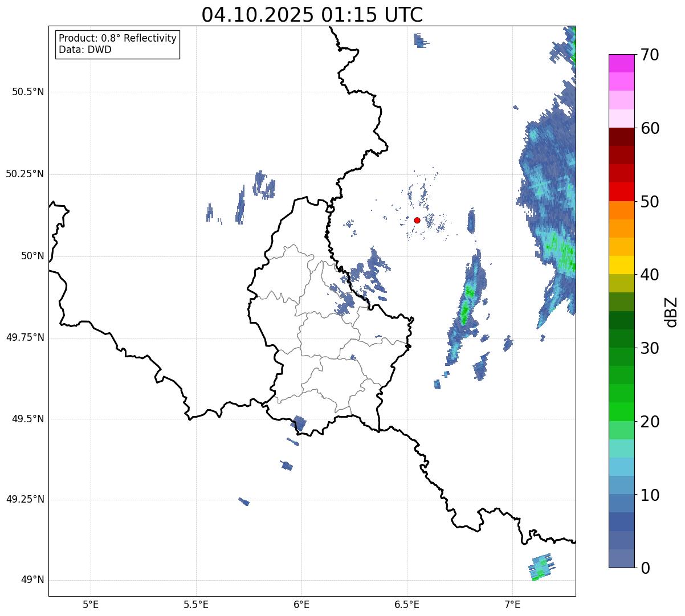Click the "49.25°N" latitude label
Image resolution: width=685 pixels, height=616 pixels.
click(x=25, y=499)
